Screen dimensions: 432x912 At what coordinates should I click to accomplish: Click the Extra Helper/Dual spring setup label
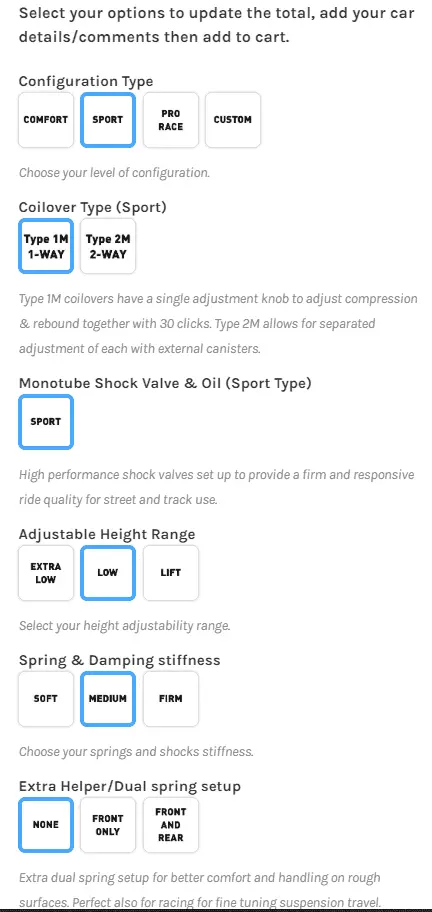(130, 786)
